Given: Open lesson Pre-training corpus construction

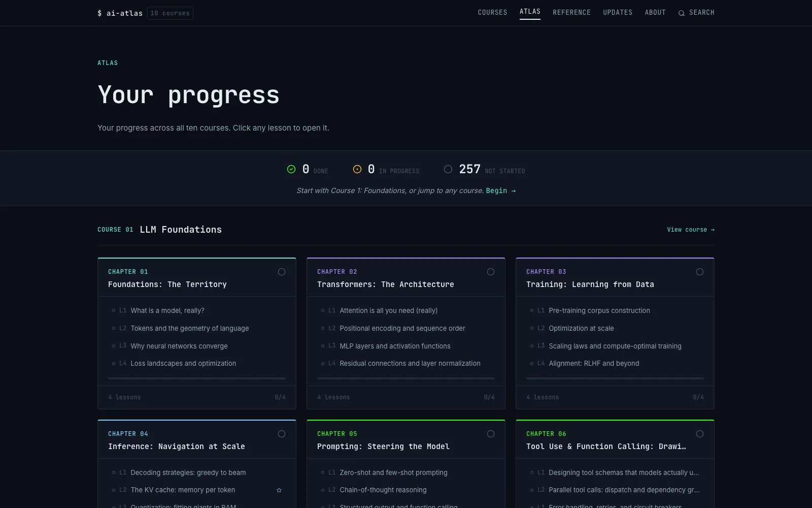Looking at the screenshot, I should tap(615, 310).
